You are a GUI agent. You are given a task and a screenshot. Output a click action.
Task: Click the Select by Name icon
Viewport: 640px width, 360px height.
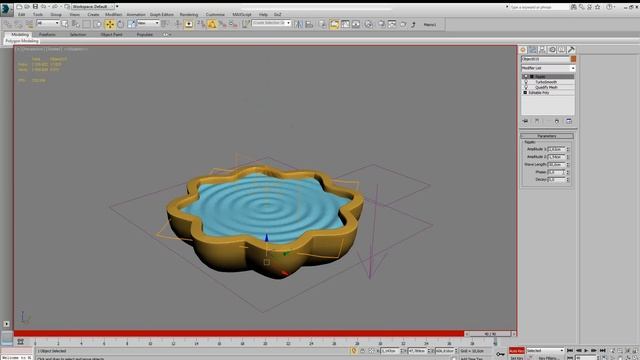76,24
